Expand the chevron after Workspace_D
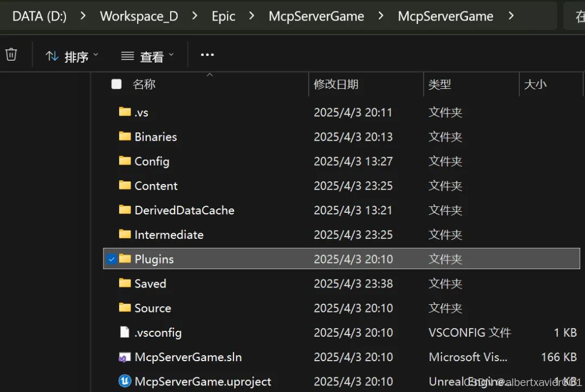This screenshot has height=392, width=585. (x=194, y=16)
